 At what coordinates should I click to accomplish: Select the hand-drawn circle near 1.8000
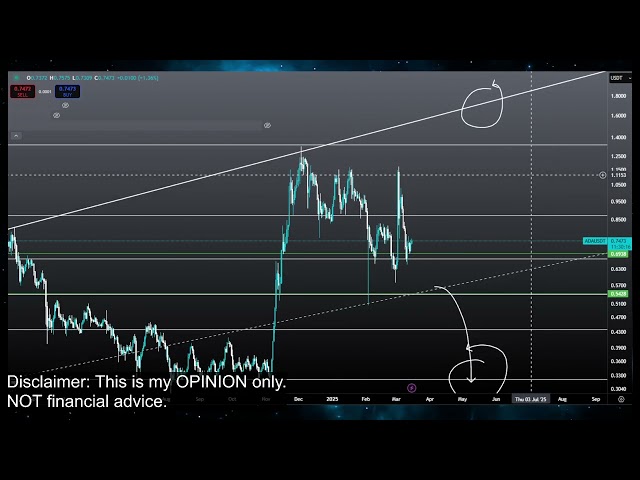click(x=483, y=105)
